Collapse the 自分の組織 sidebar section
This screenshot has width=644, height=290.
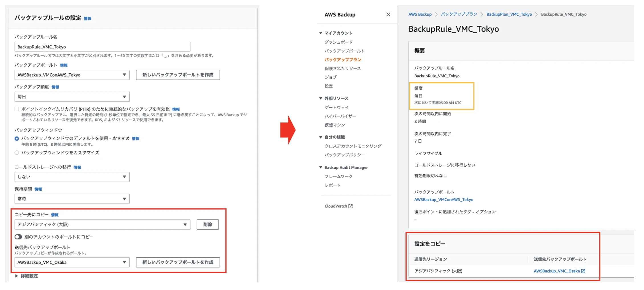321,137
